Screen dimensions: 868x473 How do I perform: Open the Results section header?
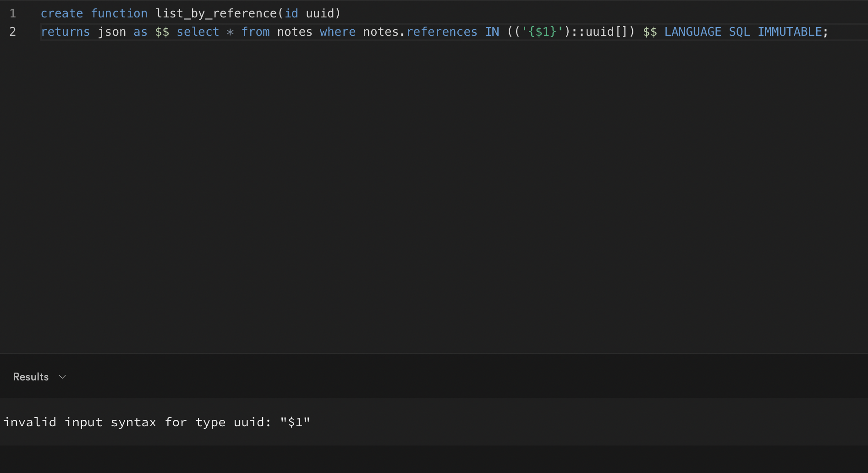[x=30, y=377]
